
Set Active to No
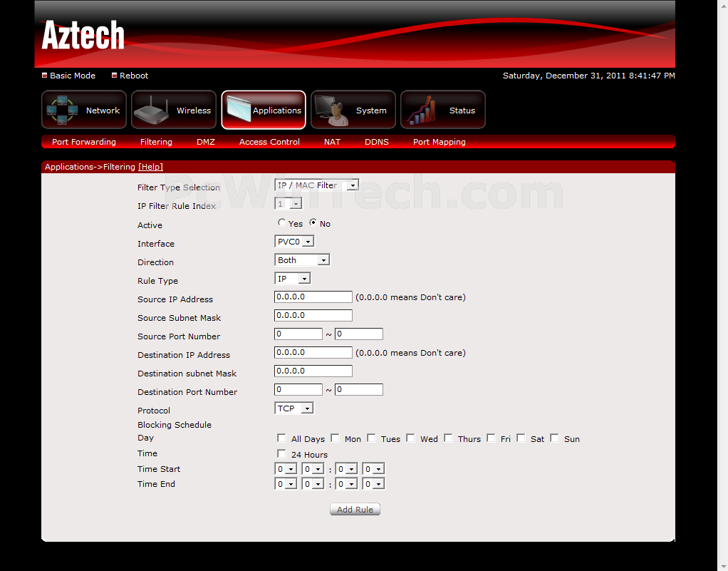(313, 222)
